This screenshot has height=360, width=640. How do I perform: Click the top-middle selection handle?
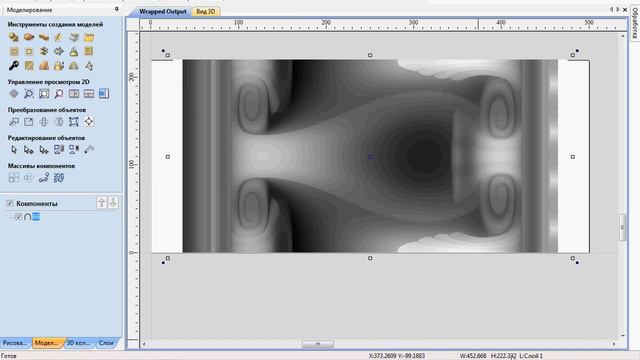370,55
